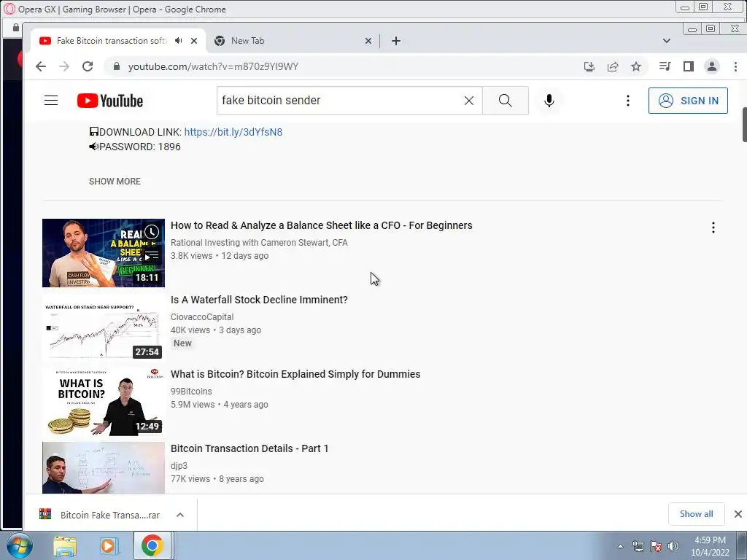This screenshot has height=560, width=747.
Task: Open Rational Investing with Cameron Stewart channel
Action: [x=259, y=243]
